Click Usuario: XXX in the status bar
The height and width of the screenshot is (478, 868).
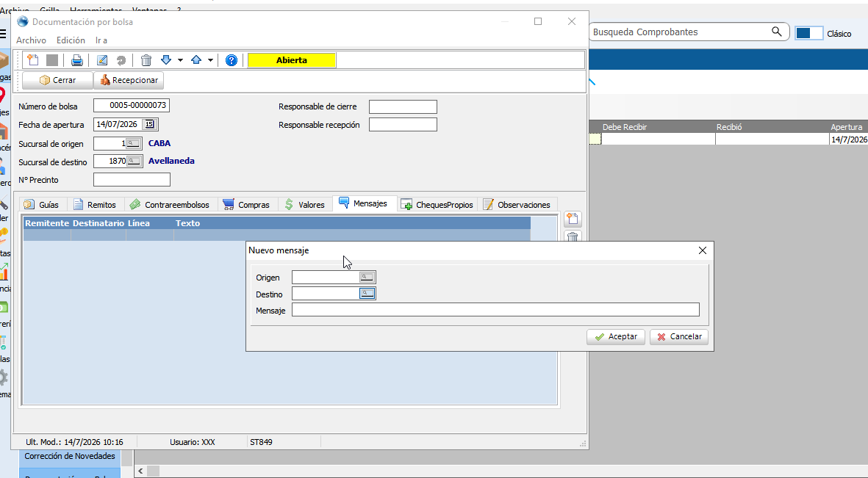[x=192, y=442]
